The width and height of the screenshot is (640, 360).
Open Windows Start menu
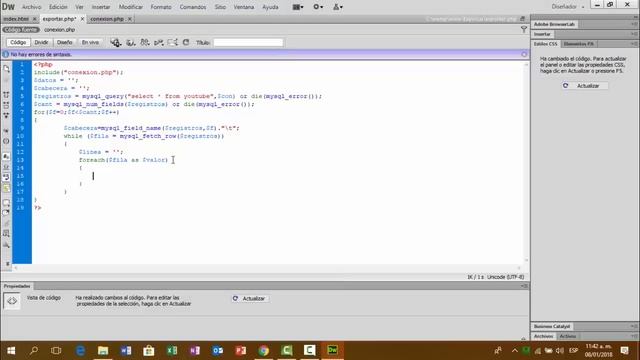coord(11,350)
